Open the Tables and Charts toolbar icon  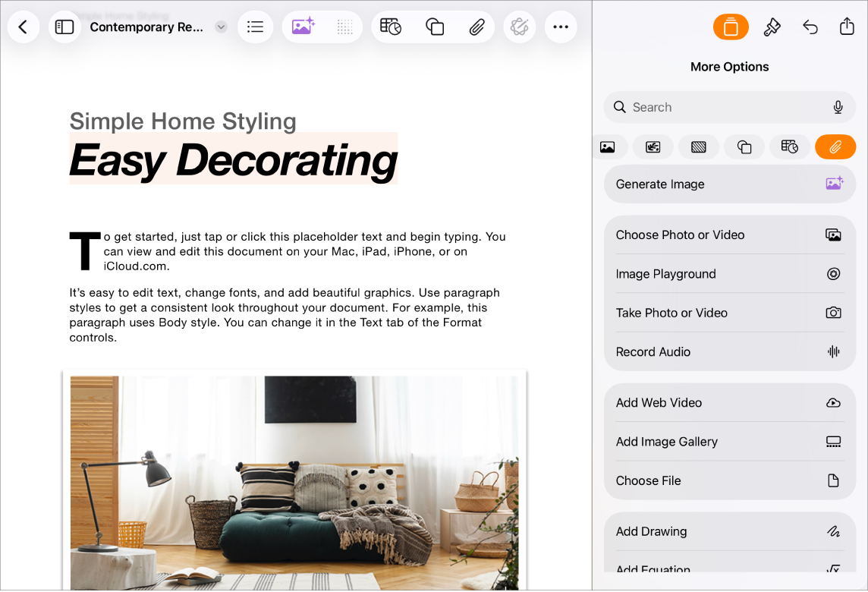pyautogui.click(x=390, y=27)
